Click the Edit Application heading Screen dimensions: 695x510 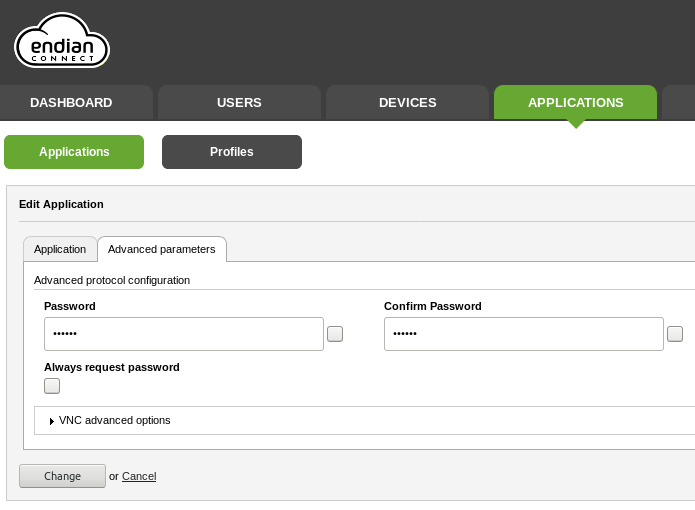(x=61, y=204)
